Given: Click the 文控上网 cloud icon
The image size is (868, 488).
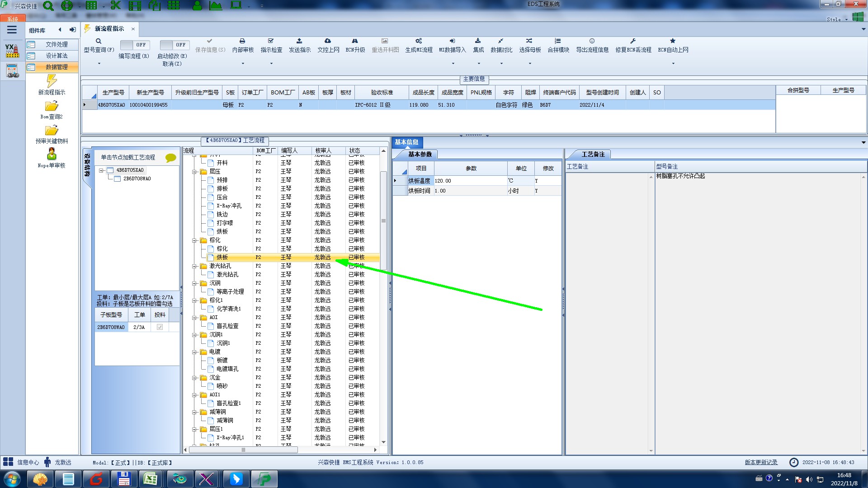Looking at the screenshot, I should coord(328,41).
